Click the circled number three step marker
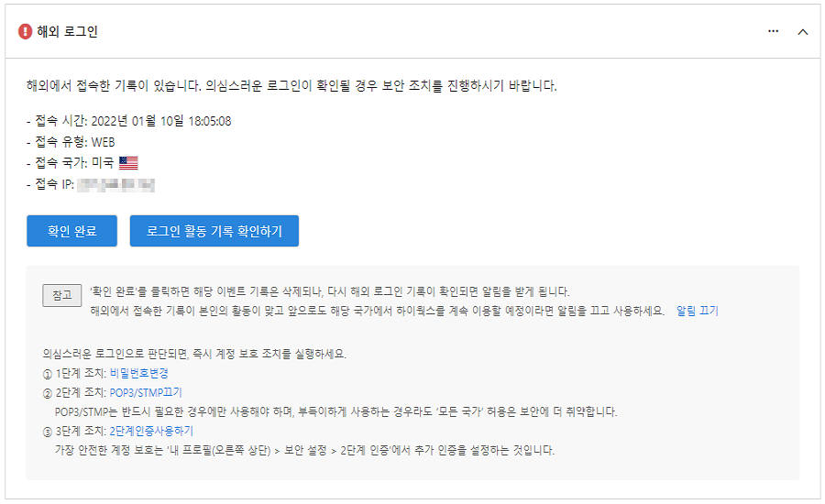The image size is (825, 504). (x=48, y=432)
